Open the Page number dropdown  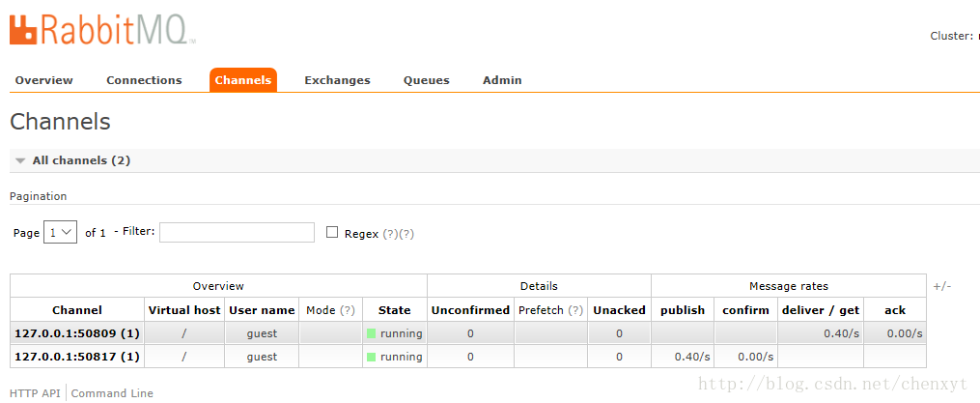(61, 232)
